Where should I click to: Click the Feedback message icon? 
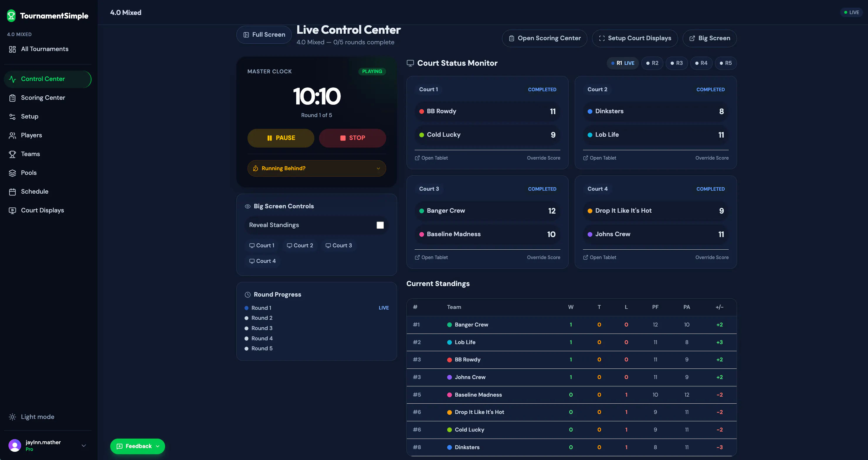120,446
